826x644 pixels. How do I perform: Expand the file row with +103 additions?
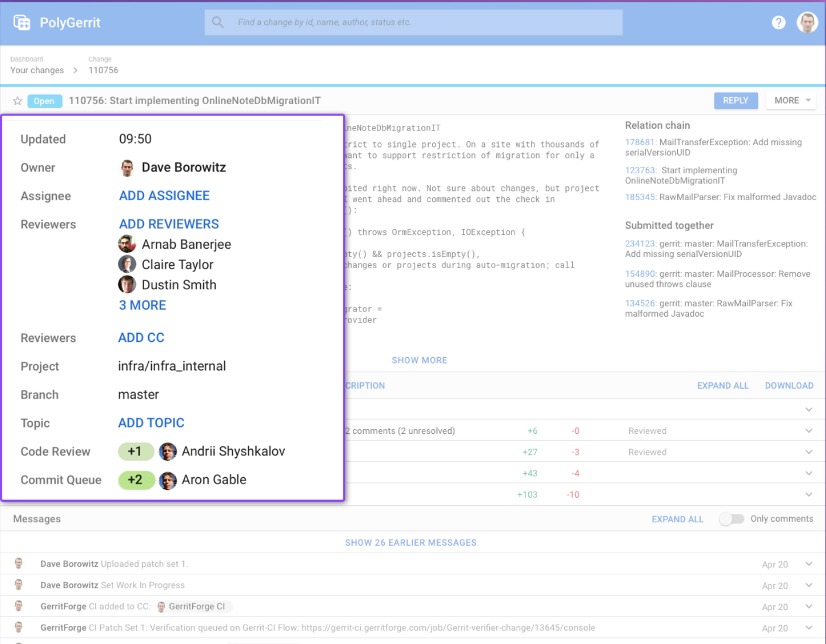click(808, 495)
